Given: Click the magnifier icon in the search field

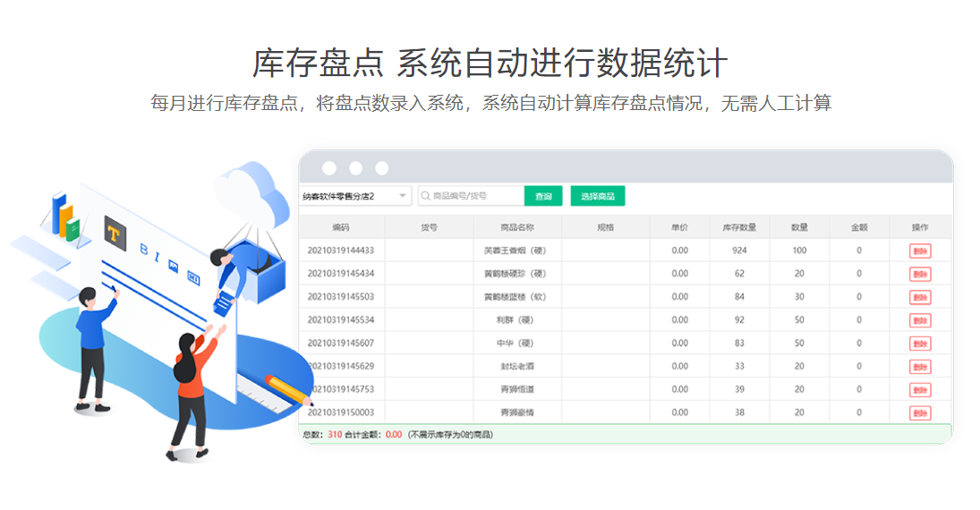Looking at the screenshot, I should 426,196.
